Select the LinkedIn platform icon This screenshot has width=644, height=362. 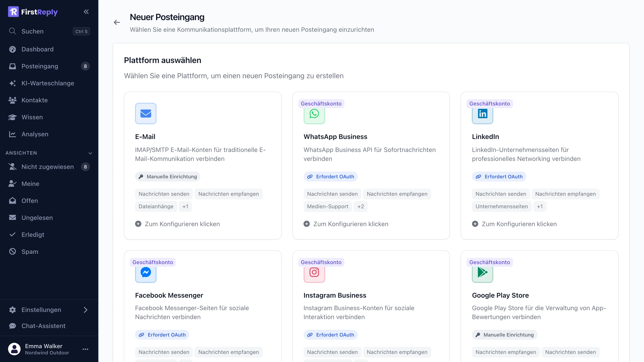483,114
